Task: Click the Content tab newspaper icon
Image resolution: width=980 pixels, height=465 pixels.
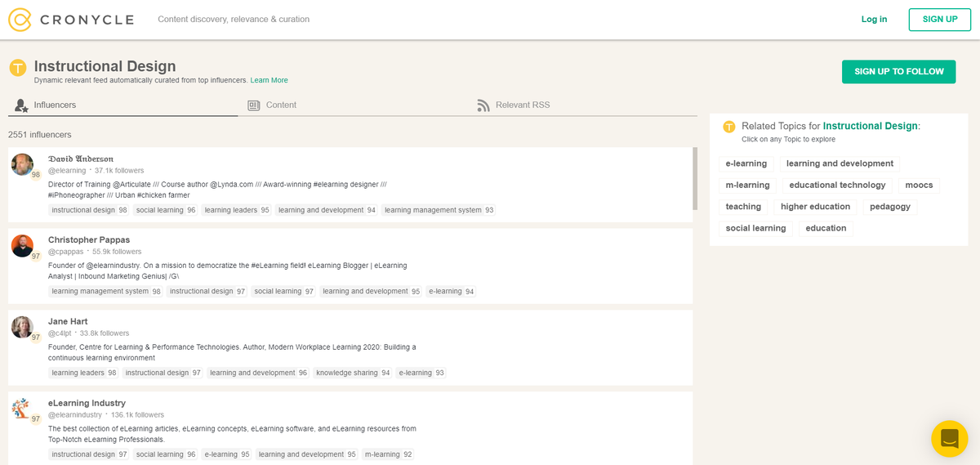Action: (254, 105)
